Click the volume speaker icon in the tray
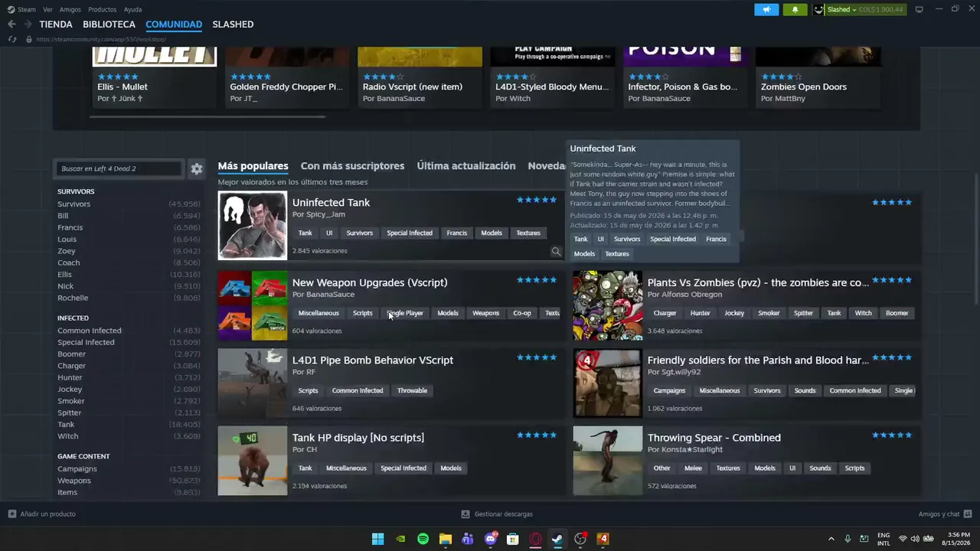The image size is (980, 551). pos(915,539)
